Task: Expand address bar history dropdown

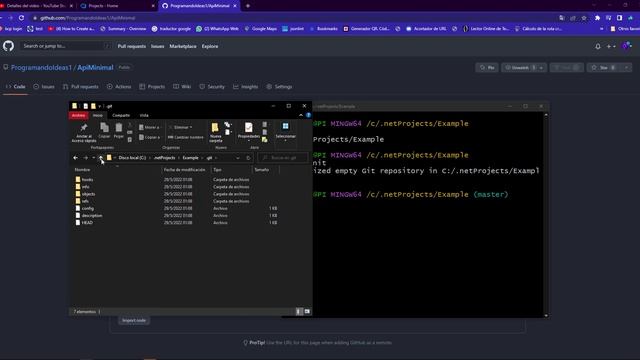Action: (x=238, y=158)
